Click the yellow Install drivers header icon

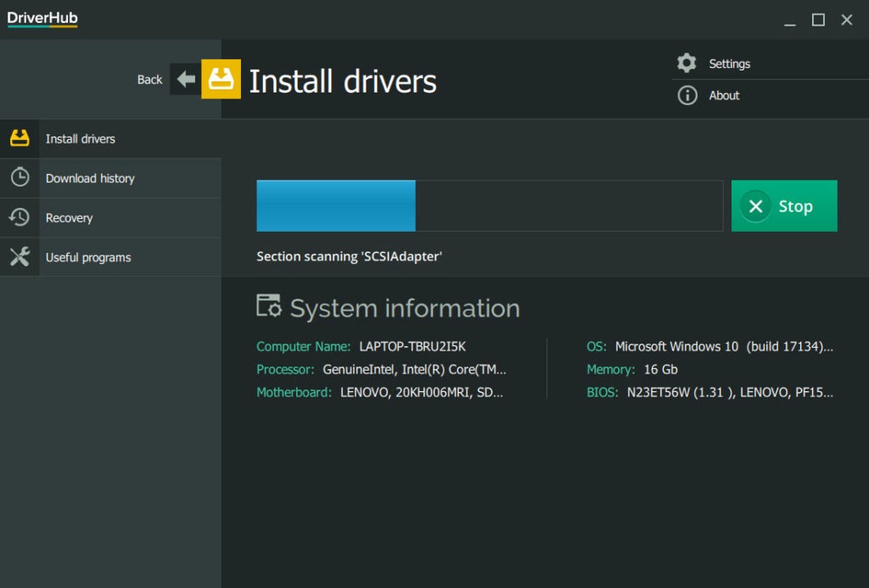point(221,79)
